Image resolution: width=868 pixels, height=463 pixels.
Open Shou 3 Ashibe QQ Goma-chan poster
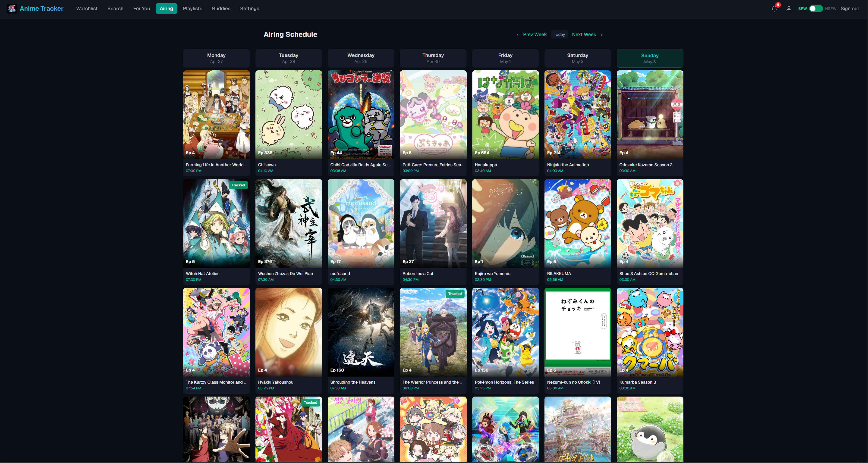650,224
